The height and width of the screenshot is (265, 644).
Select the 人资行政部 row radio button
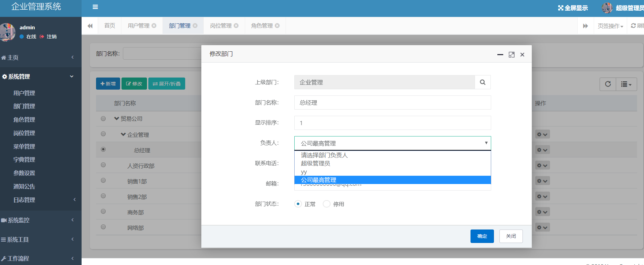point(103,165)
